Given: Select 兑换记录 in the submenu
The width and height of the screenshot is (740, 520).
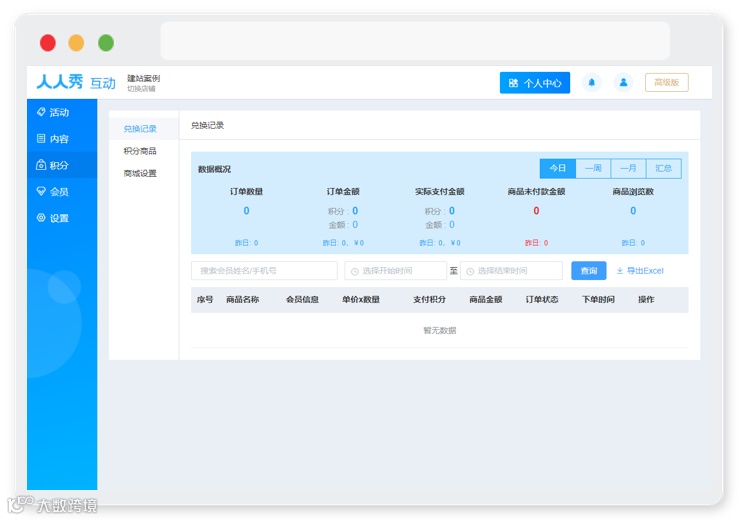Looking at the screenshot, I should click(143, 128).
